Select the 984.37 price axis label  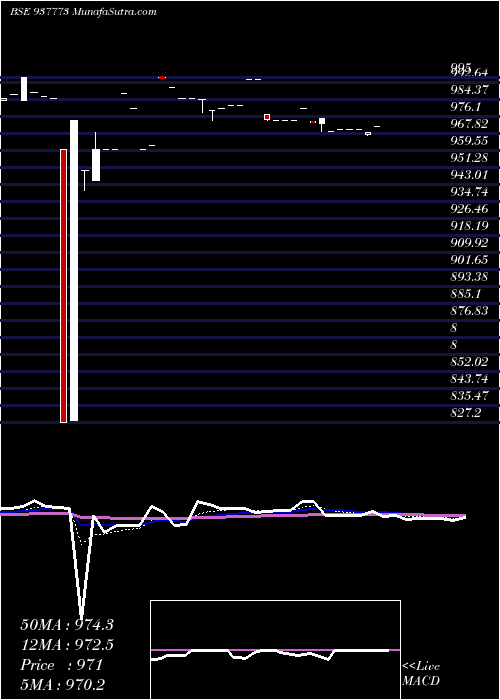[x=469, y=90]
